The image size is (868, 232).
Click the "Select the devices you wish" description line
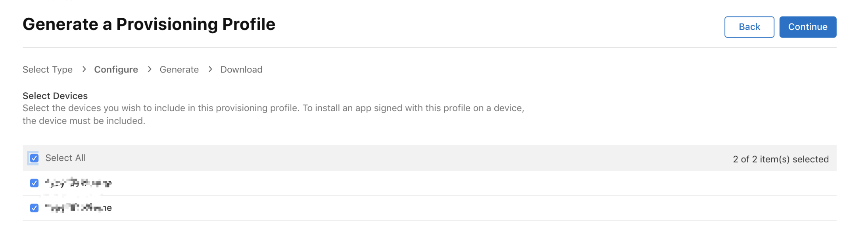tap(273, 108)
